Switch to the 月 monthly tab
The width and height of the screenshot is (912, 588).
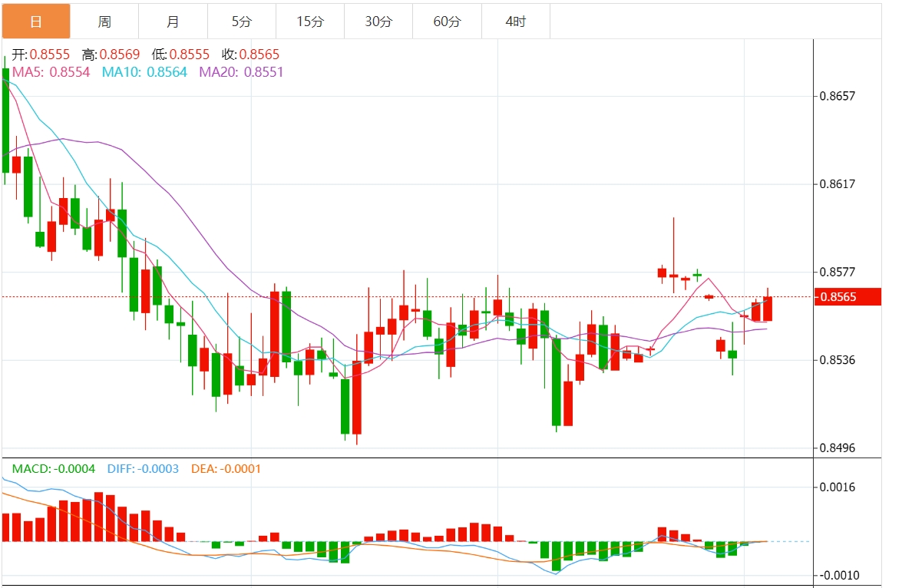(x=173, y=21)
